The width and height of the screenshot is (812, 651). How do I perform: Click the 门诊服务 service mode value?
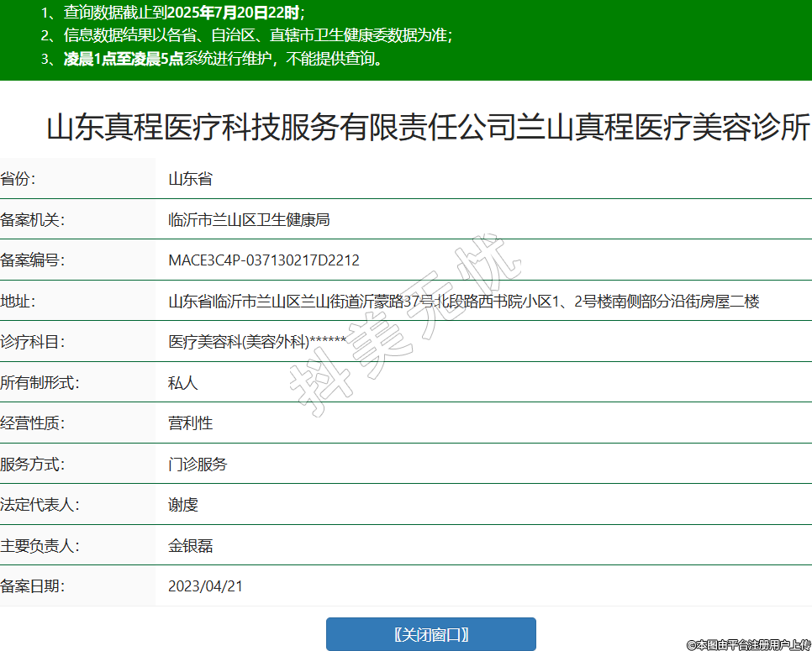click(x=198, y=464)
